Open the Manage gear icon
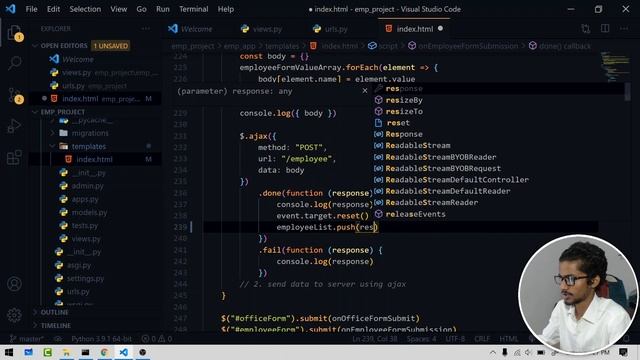Image resolution: width=640 pixels, height=360 pixels. [x=14, y=315]
